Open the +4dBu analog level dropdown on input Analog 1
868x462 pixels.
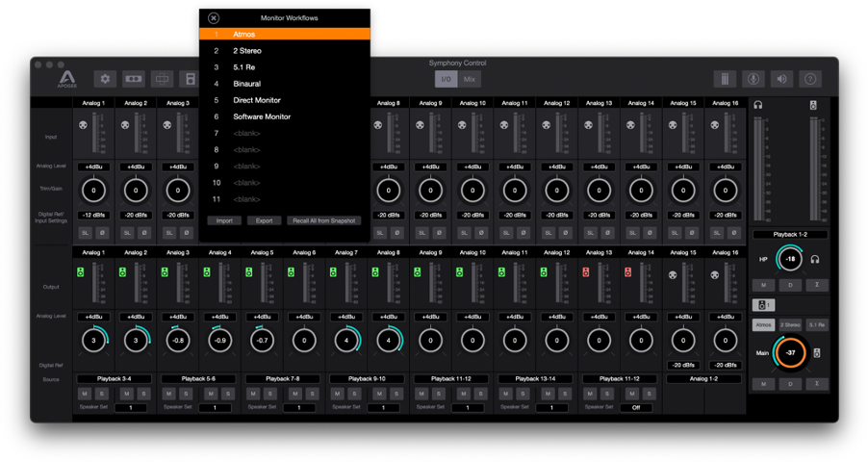pyautogui.click(x=93, y=167)
